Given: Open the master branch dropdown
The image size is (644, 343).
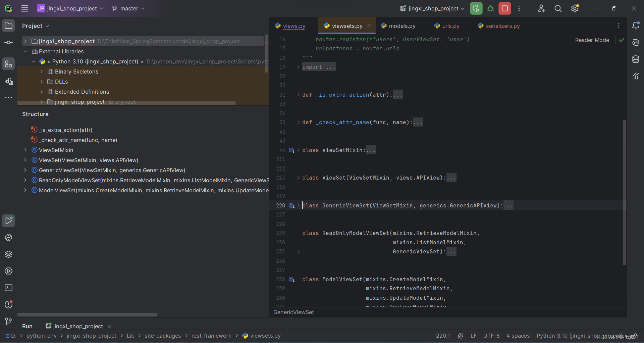Looking at the screenshot, I should [x=128, y=8].
